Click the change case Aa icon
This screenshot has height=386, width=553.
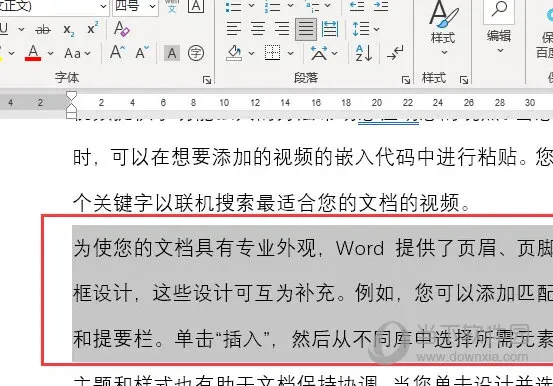point(73,53)
